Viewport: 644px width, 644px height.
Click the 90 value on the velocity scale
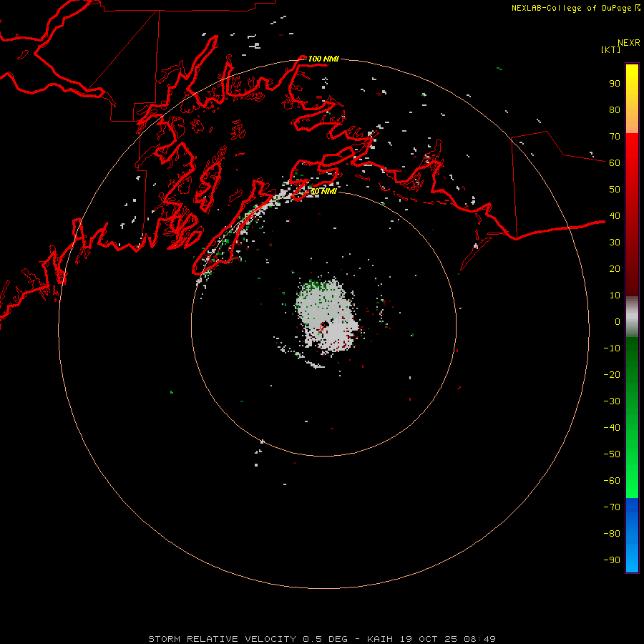tap(615, 84)
